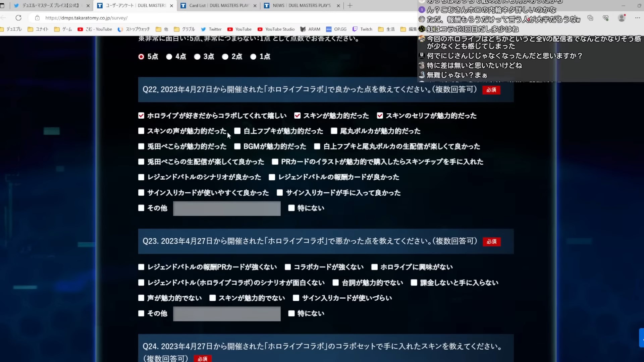The width and height of the screenshot is (644, 362).
Task: Open the YouTube Studio bookmark
Action: 276,29
